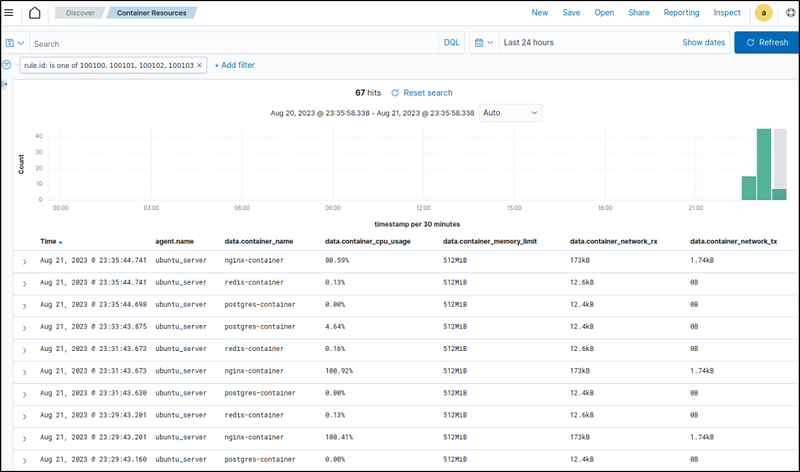Expand the first nginx-container row
Screen dimensions: 800x472
(x=24, y=261)
